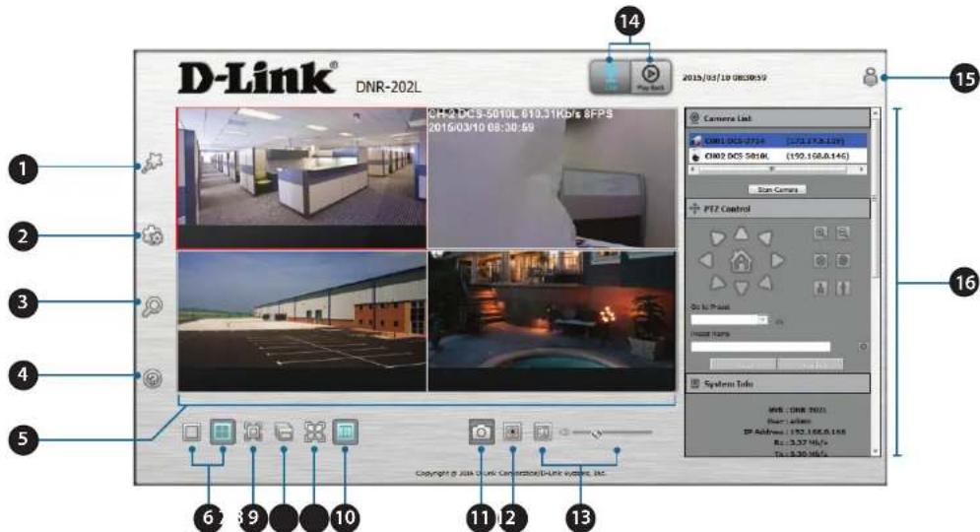Toggle the audio icon beside volume slider
The width and height of the screenshot is (980, 532).
pyautogui.click(x=543, y=432)
